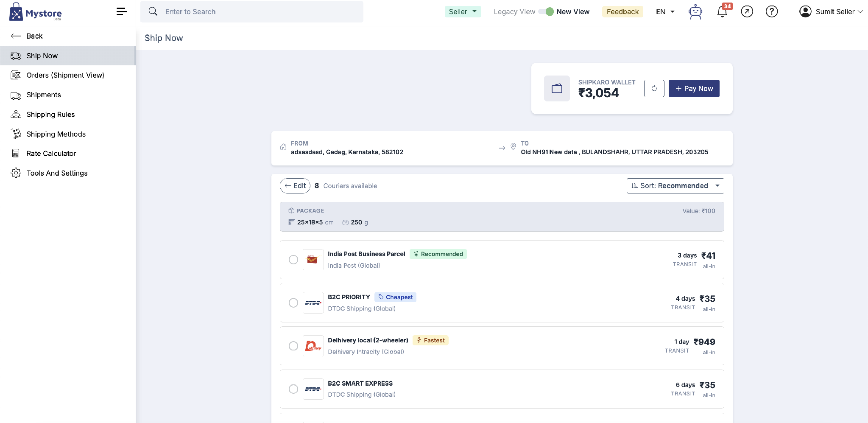The width and height of the screenshot is (868, 423).
Task: Click the FROM address text
Action: tap(347, 152)
